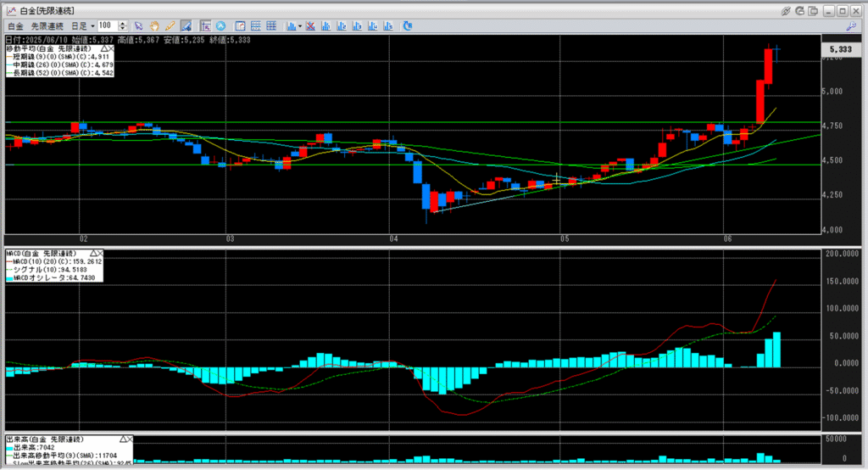Select the pencil drawing tool

[x=170, y=26]
